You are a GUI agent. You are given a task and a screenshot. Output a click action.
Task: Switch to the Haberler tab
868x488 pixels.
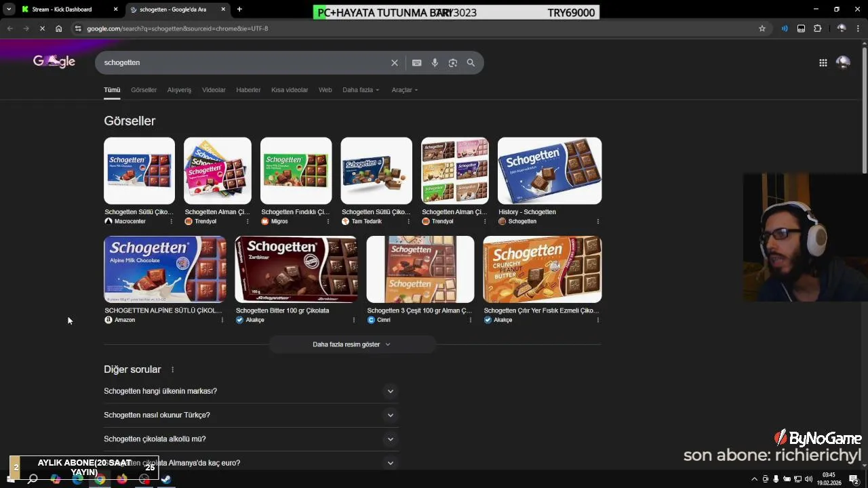pos(248,90)
